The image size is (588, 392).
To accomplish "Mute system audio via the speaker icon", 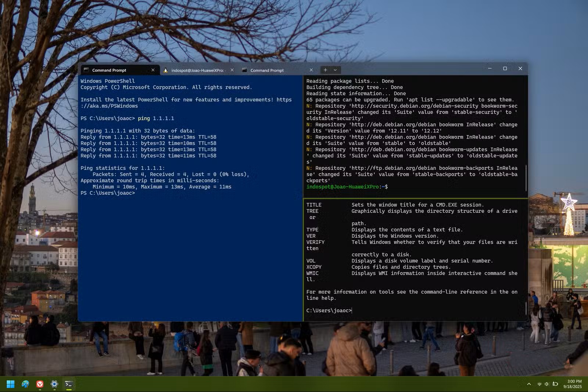I will pyautogui.click(x=547, y=384).
